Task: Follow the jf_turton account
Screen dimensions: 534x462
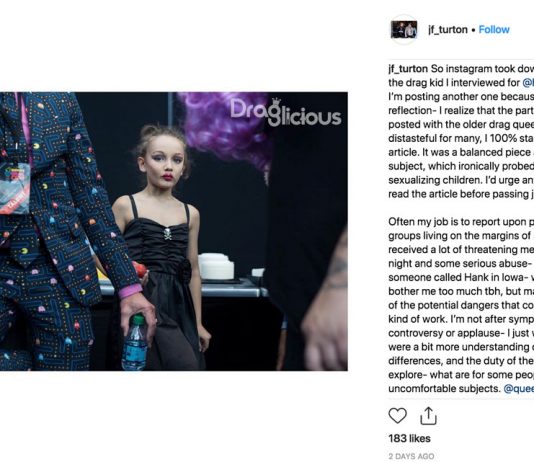Action: (494, 30)
